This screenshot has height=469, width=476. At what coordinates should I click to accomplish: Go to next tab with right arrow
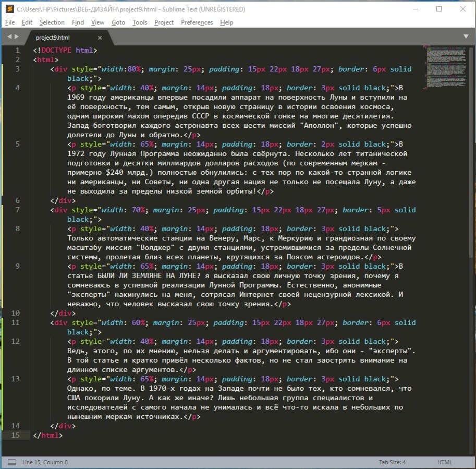[x=16, y=37]
